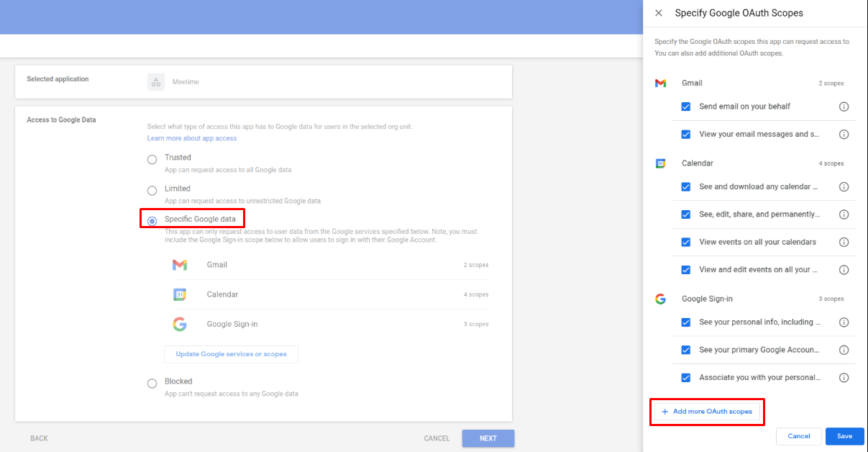Uncheck Send email on your behalf
Screen dimensions: 868x452
coord(686,107)
